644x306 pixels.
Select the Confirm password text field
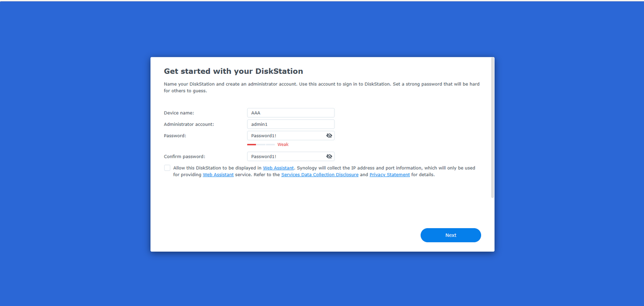[285, 156]
